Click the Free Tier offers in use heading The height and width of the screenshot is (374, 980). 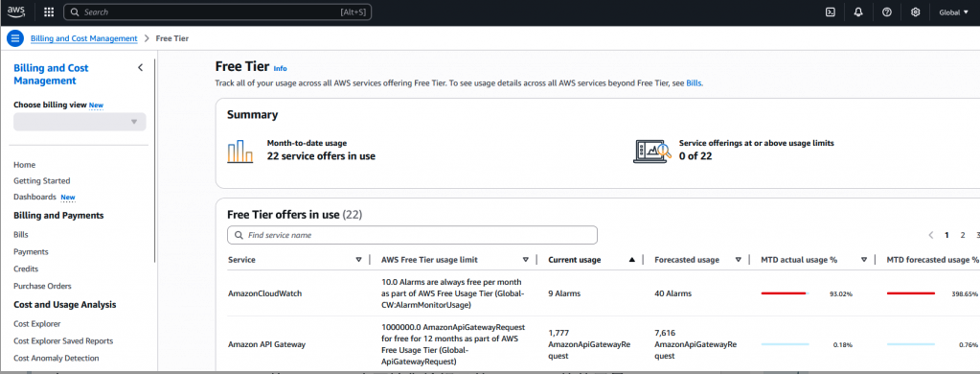click(294, 215)
